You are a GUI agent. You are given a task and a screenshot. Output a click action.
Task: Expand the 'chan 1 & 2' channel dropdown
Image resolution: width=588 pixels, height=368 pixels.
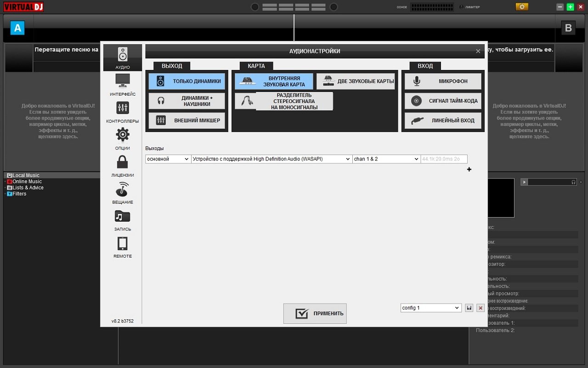[x=386, y=159]
